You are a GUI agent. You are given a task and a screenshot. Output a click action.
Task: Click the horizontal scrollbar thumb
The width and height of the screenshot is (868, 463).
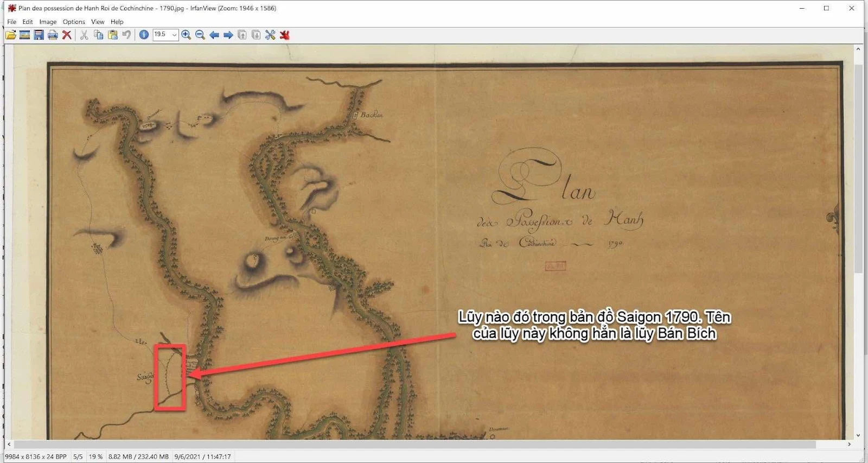click(415, 444)
